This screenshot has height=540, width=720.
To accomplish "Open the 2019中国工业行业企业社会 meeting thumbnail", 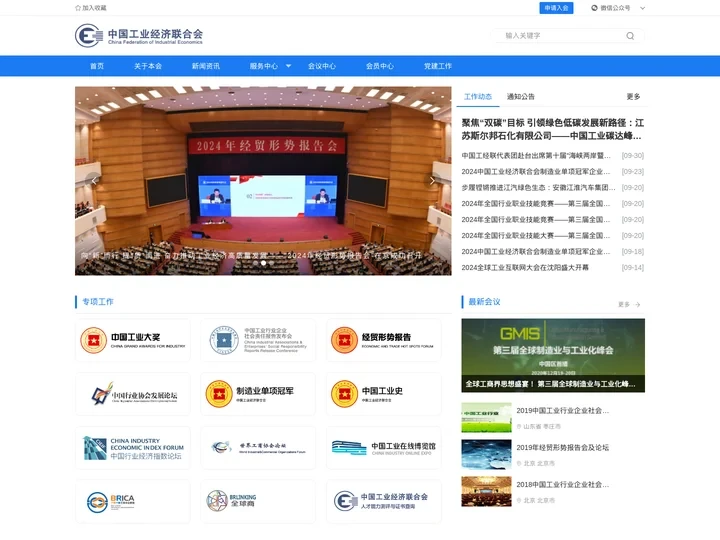I will click(486, 417).
